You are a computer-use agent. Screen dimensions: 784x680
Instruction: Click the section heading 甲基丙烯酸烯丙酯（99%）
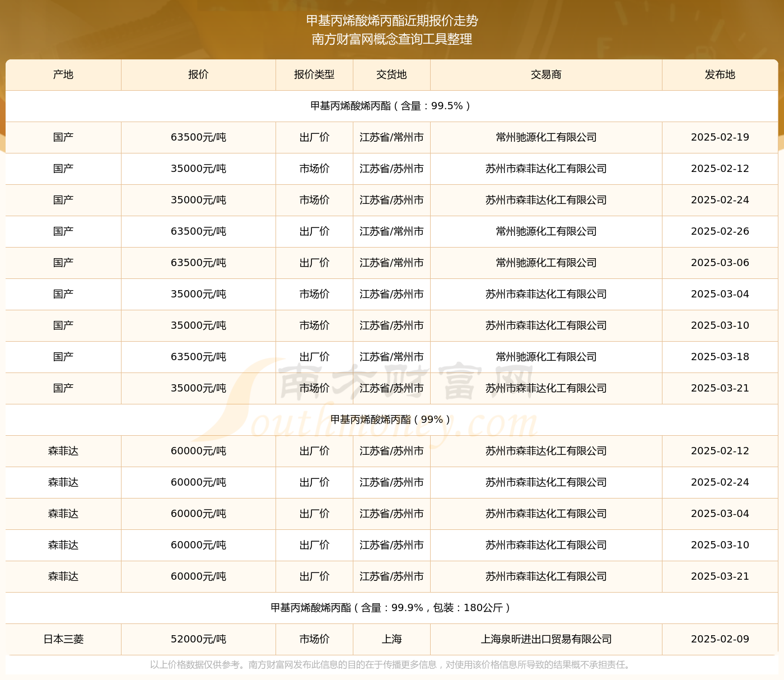point(392,420)
